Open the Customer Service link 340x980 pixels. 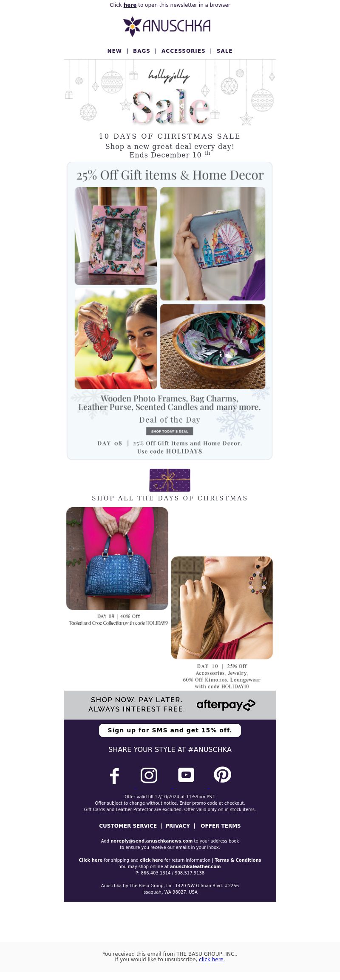[x=128, y=826]
